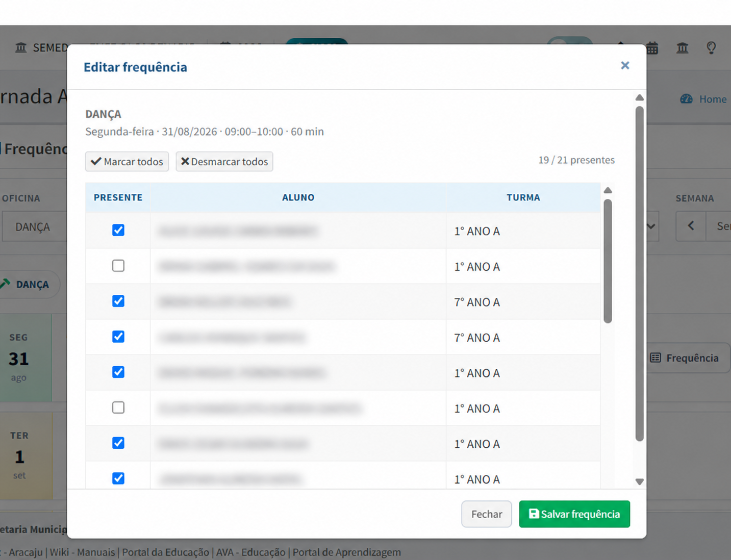Viewport: 731px width, 560px height.
Task: Save with the Salvar frequência button
Action: point(574,514)
